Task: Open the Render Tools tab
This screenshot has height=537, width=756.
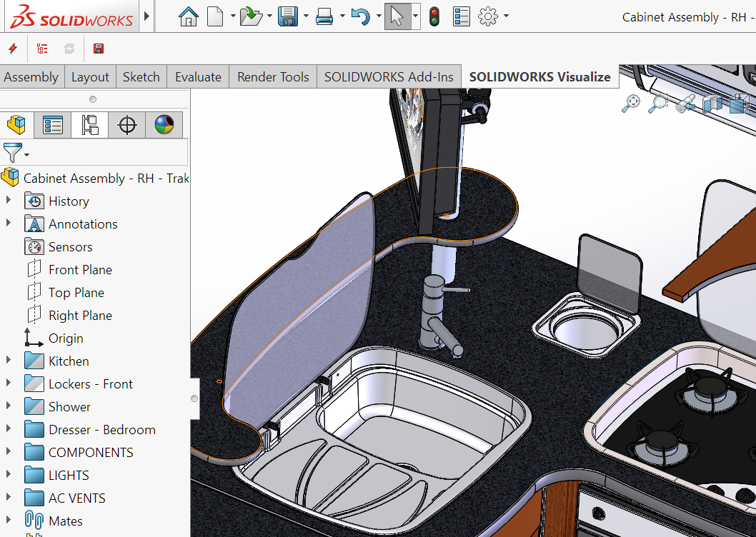Action: tap(273, 77)
